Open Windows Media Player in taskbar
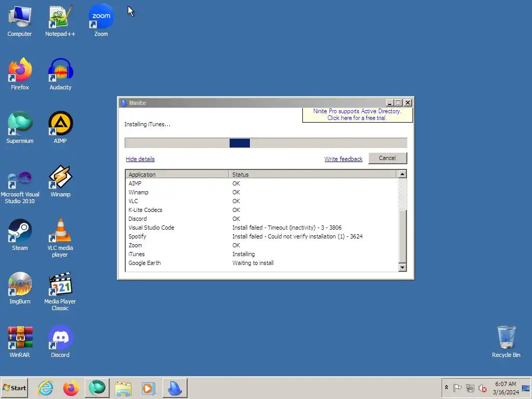The width and height of the screenshot is (532, 399). tap(148, 388)
